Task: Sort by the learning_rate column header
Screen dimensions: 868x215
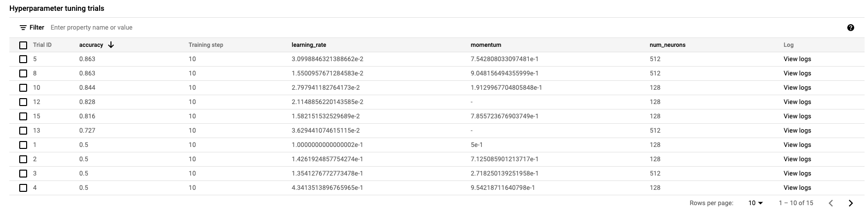Action: tap(309, 45)
